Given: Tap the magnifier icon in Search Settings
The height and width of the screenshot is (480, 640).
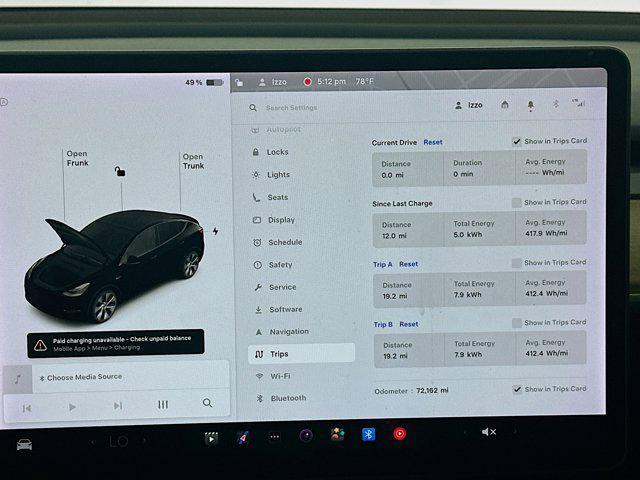Looking at the screenshot, I should pos(253,108).
